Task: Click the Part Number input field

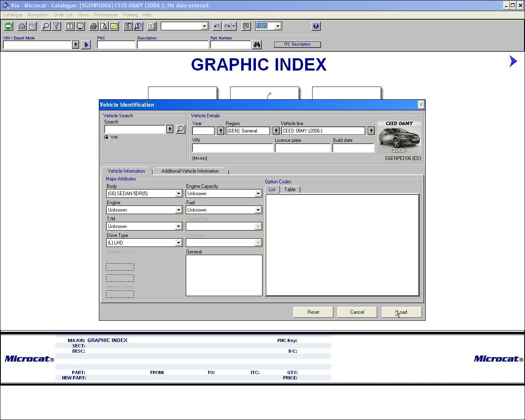Action: (x=230, y=45)
